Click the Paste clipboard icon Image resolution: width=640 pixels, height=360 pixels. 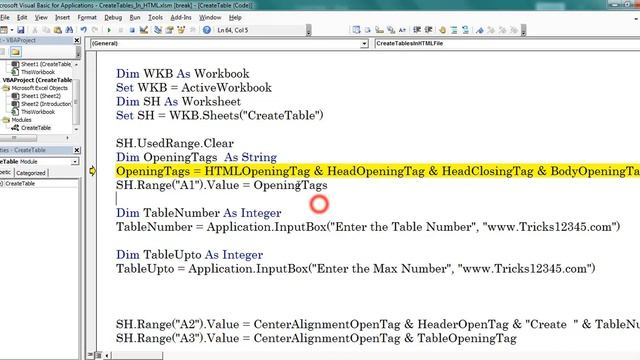(58, 30)
